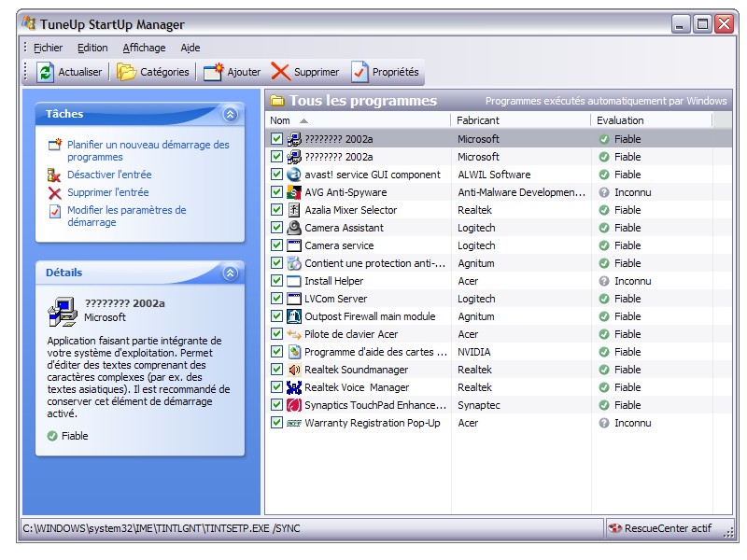Viewport: 747px width, 560px height.
Task: Click the Actualiser refresh icon
Action: [45, 73]
